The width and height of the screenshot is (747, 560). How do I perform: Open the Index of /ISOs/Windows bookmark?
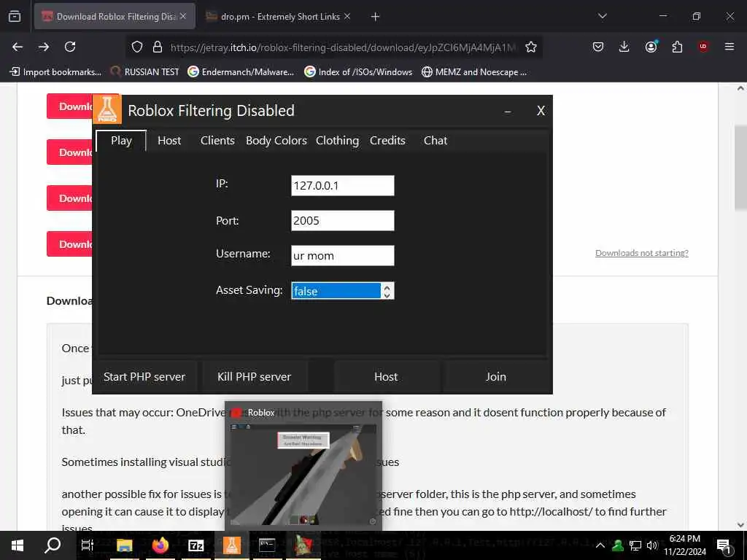coord(358,72)
